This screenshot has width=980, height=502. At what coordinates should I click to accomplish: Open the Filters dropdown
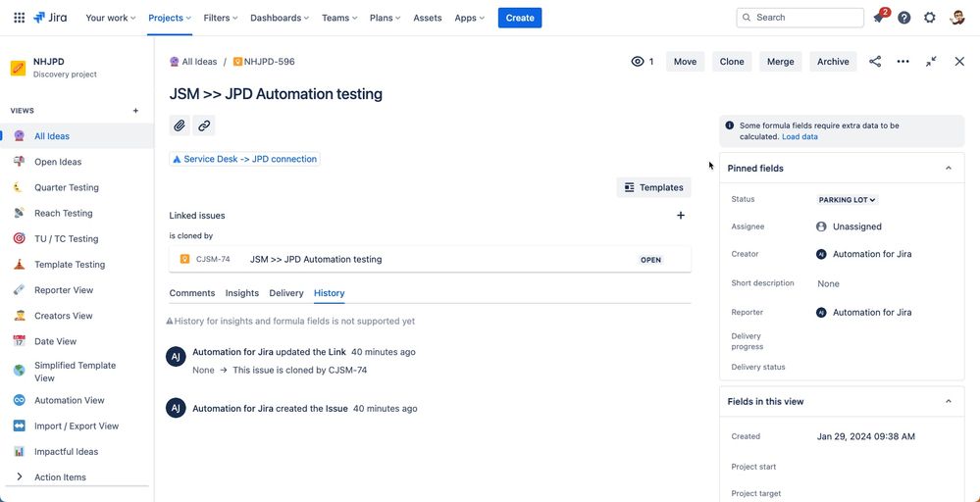tap(221, 18)
